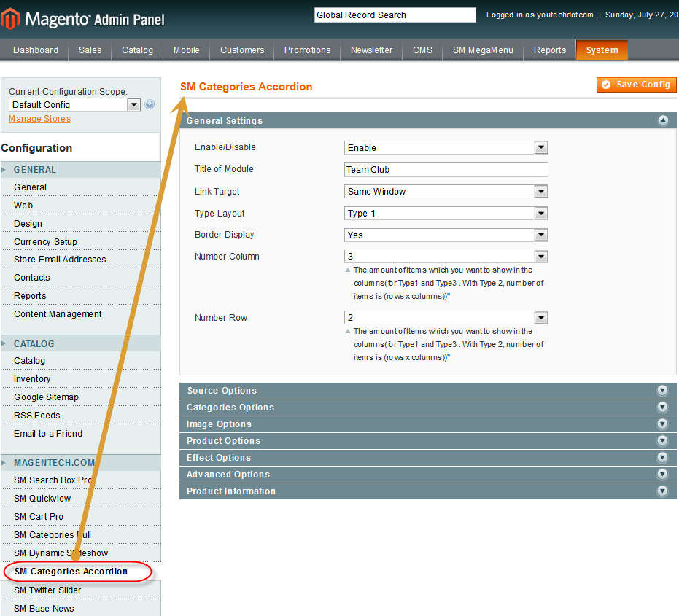
Task: Open SM Quickview settings
Action: [80, 498]
